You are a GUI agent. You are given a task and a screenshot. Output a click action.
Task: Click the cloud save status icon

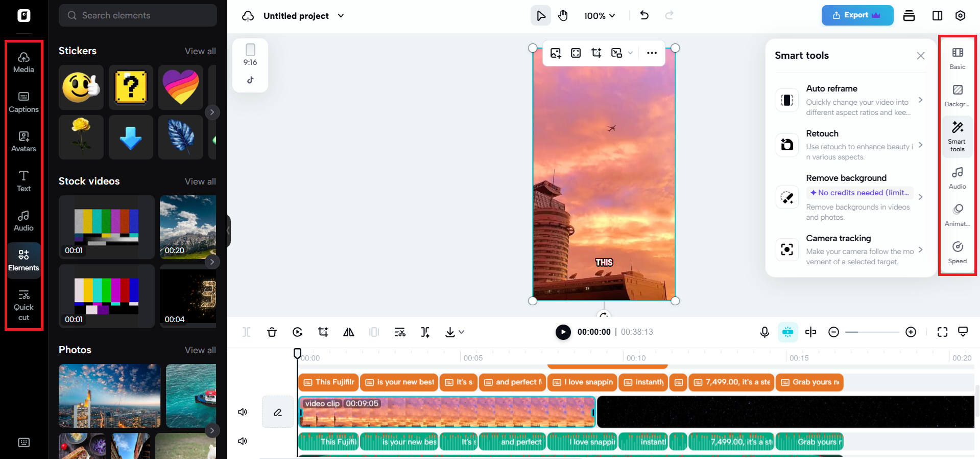click(x=248, y=16)
